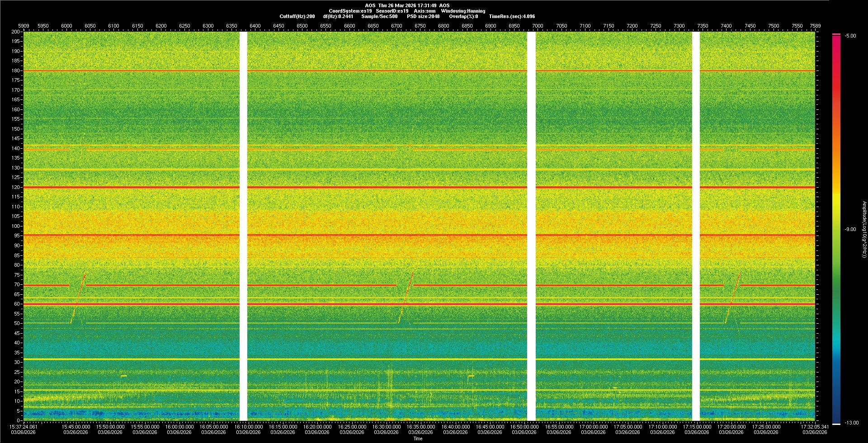The width and height of the screenshot is (868, 443).
Task: Click the 6500 tick on top axis
Action: [x=302, y=26]
